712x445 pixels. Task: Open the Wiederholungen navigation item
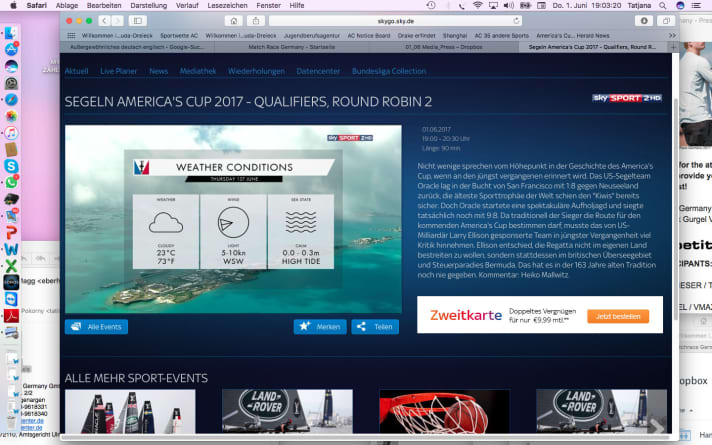coord(257,71)
